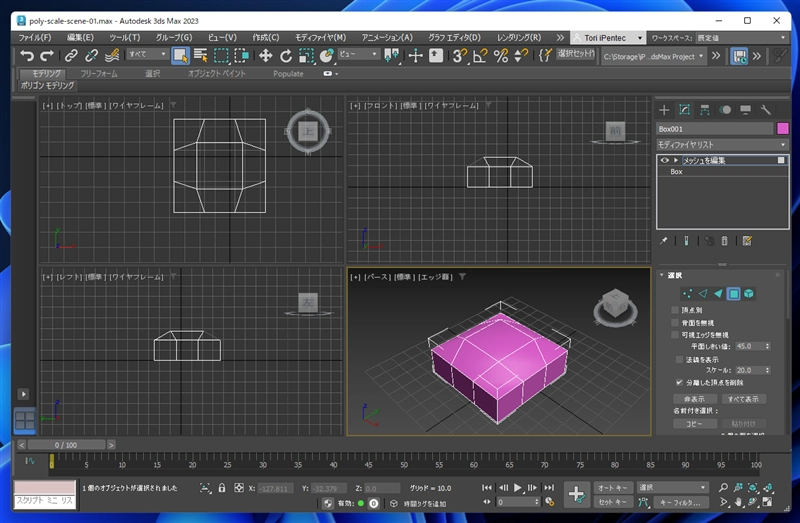This screenshot has height=523, width=800.
Task: Select Face sub-object level icon
Action: (x=718, y=293)
